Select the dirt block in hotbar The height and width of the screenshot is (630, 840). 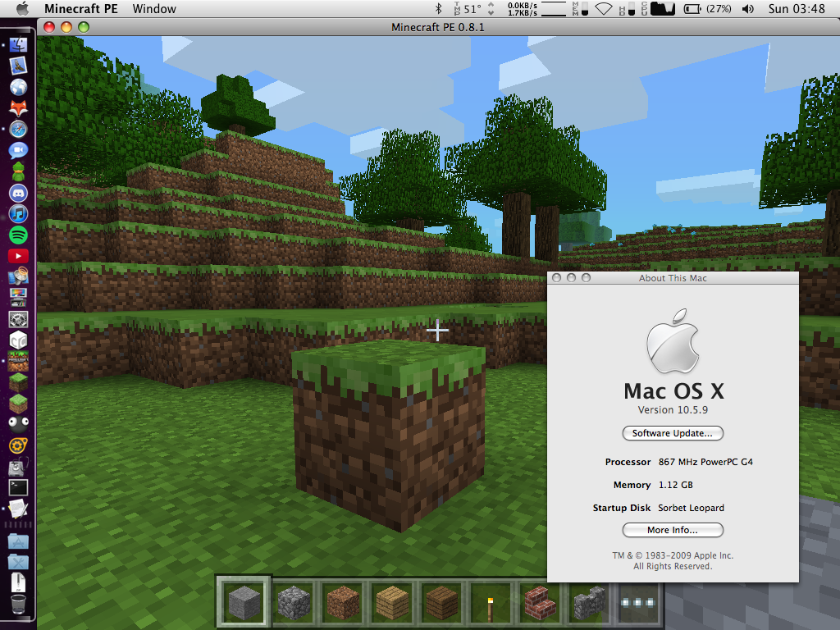coord(343,601)
